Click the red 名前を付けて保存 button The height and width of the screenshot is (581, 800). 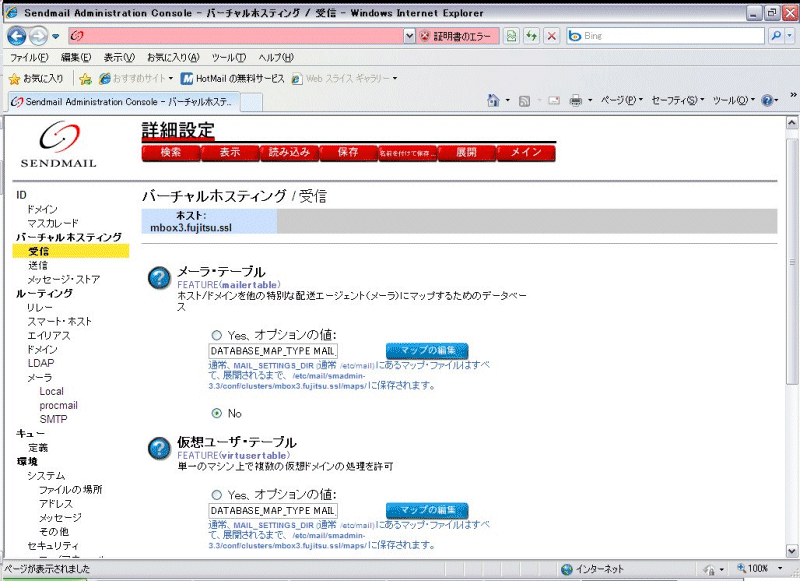coord(408,153)
